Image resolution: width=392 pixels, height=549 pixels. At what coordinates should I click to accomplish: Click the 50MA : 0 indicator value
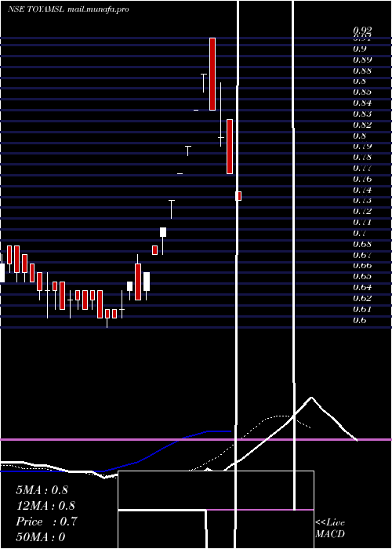(x=41, y=537)
